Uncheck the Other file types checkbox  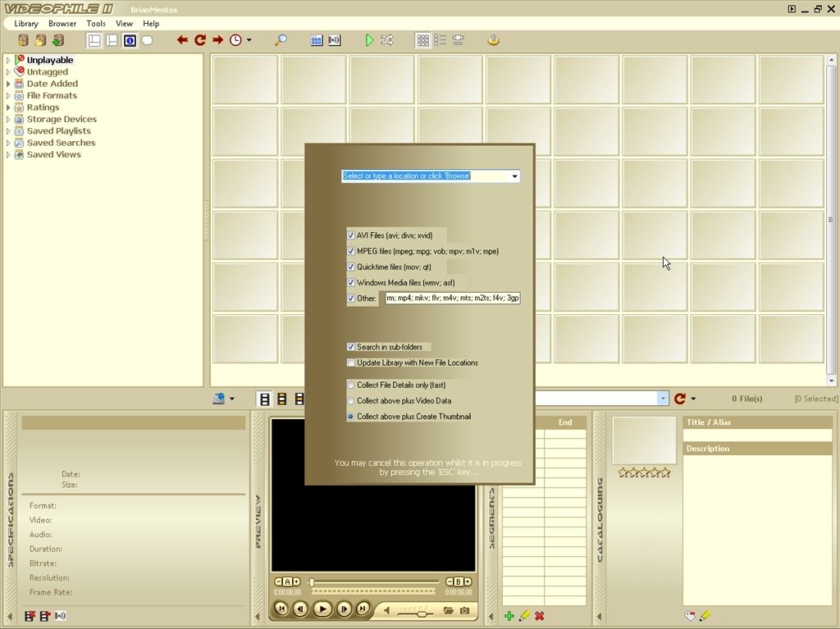coord(351,298)
